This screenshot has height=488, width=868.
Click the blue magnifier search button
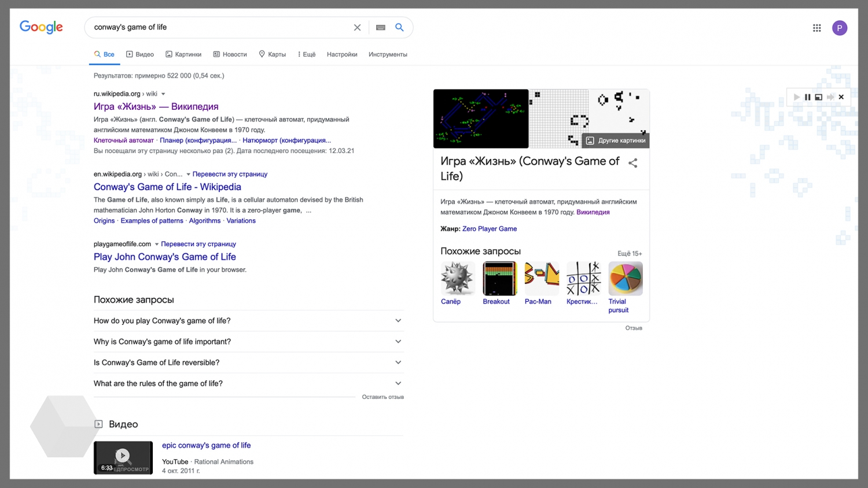tap(399, 27)
